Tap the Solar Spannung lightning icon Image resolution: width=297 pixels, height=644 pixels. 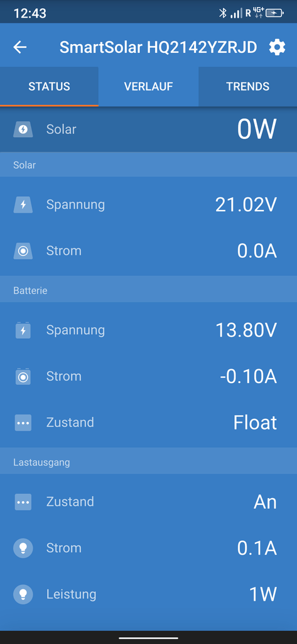(x=23, y=204)
